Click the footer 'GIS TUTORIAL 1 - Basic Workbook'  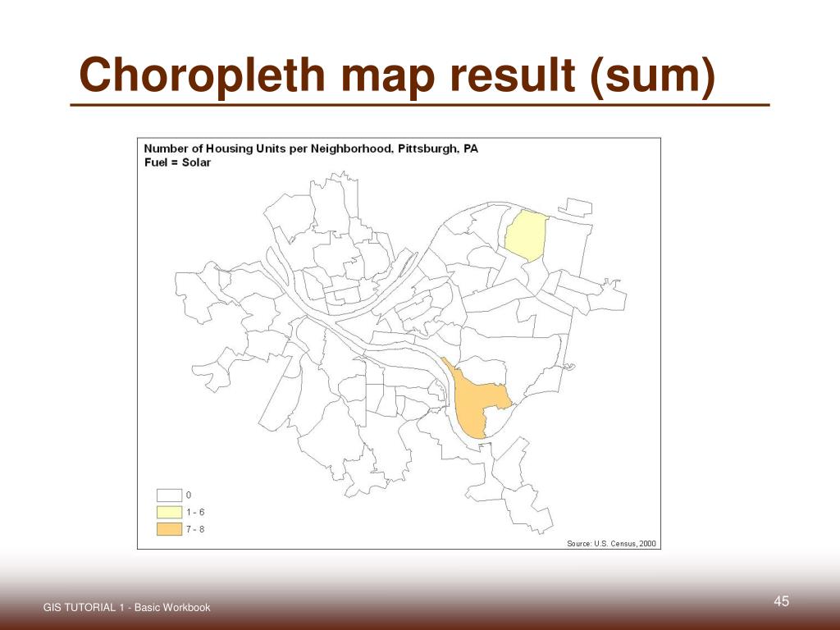pos(127,608)
